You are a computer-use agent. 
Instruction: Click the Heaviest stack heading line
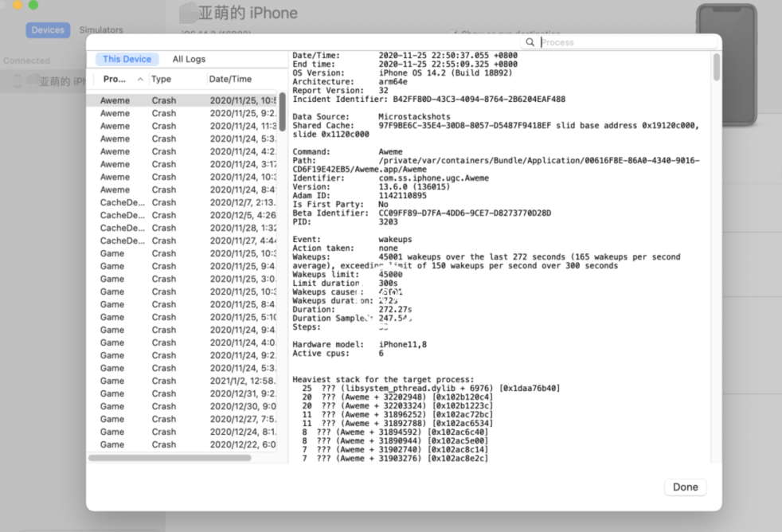pyautogui.click(x=383, y=379)
